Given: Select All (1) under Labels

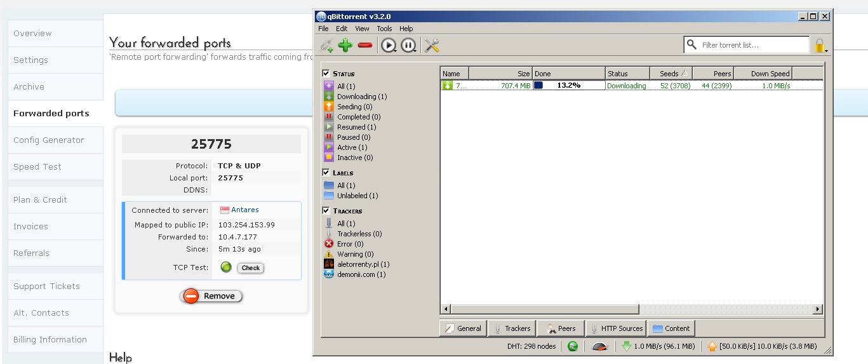Looking at the screenshot, I should 346,185.
